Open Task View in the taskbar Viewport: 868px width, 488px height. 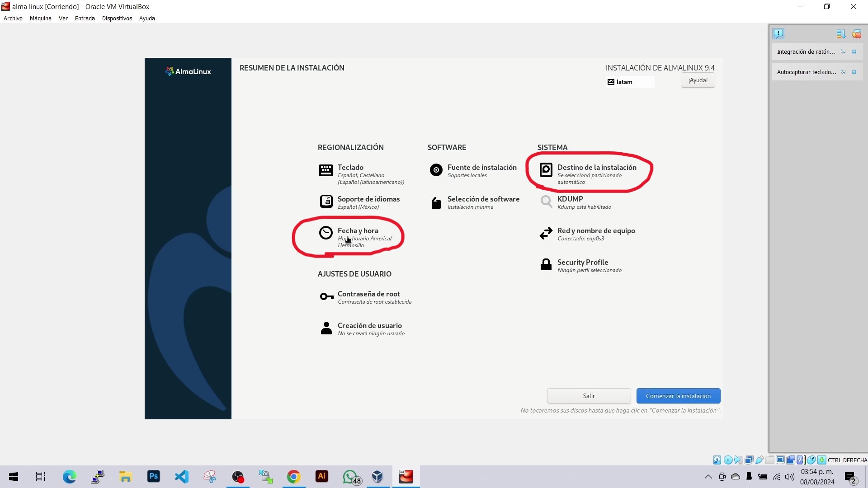(41, 477)
